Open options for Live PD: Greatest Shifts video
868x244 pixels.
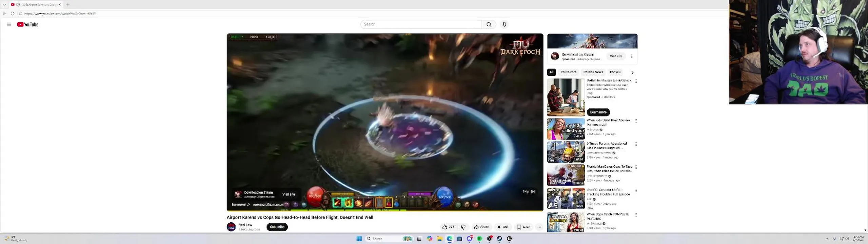636,190
